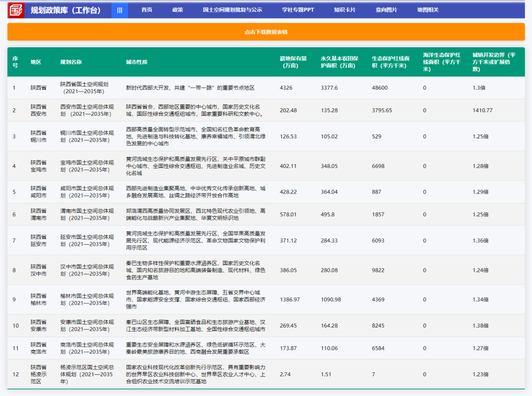The height and width of the screenshot is (396, 532).
Task: Click the 耕地保有量 column header
Action: tap(293, 62)
